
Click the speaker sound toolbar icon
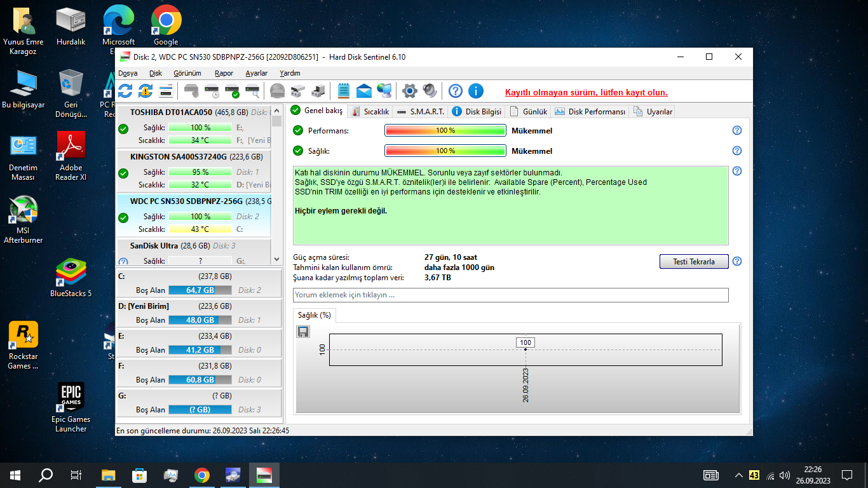430,91
